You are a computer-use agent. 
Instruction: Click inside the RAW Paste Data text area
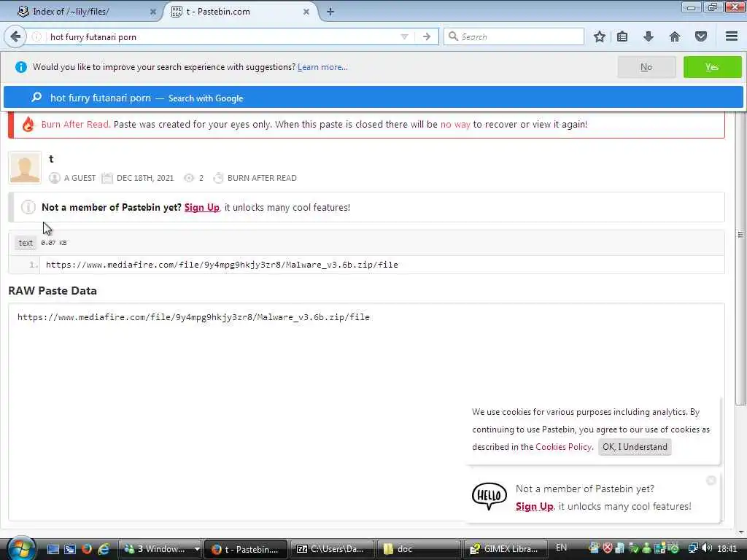click(x=366, y=413)
